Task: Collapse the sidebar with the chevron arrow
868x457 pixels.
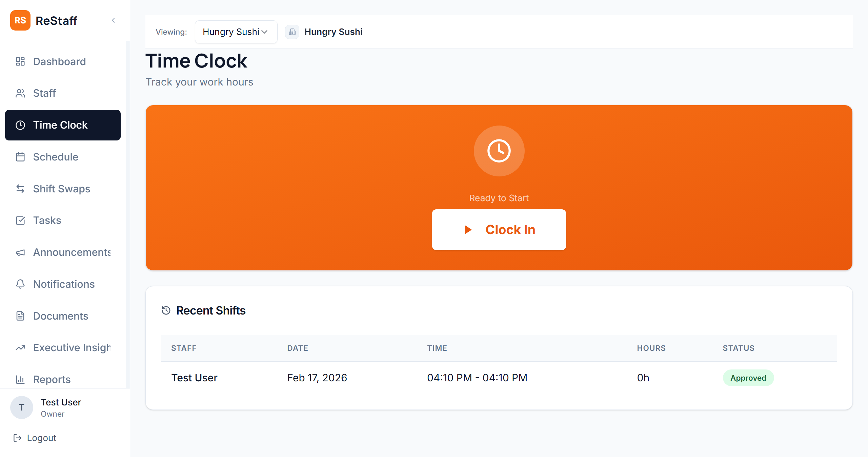Action: 113,20
